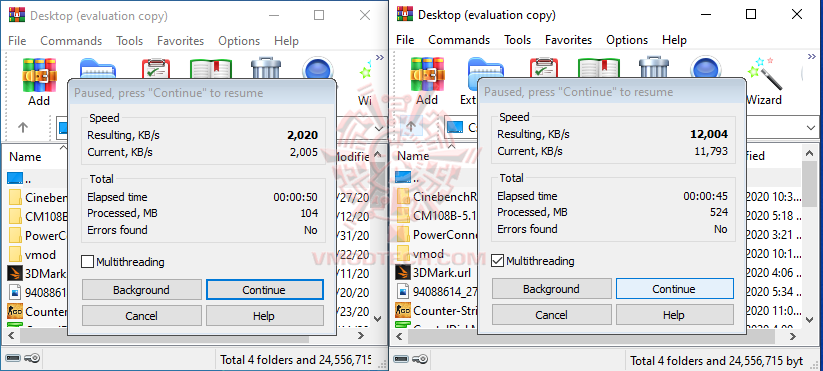Click the Delete trash icon in left window

266,69
